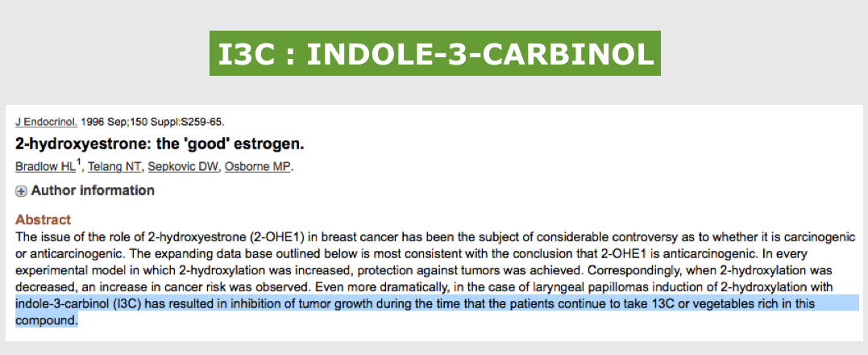
Task: Click the superscript 1 affiliation marker
Action: click(x=79, y=162)
